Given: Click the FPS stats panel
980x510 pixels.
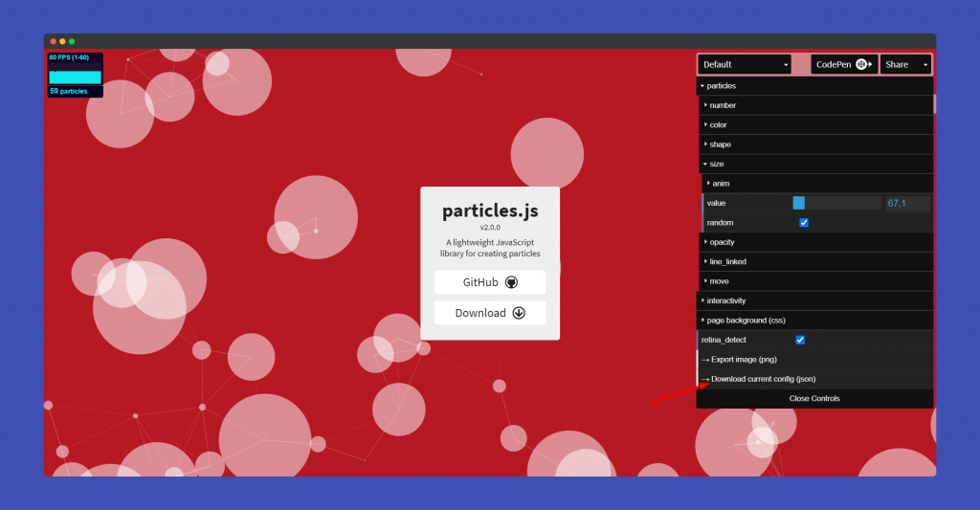Looking at the screenshot, I should pos(75,70).
